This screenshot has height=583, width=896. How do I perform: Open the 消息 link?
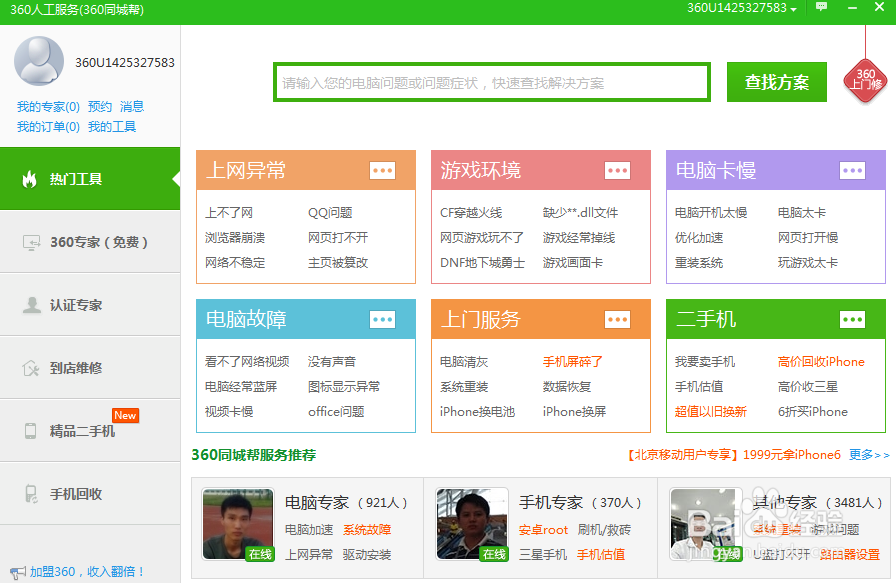[x=132, y=106]
